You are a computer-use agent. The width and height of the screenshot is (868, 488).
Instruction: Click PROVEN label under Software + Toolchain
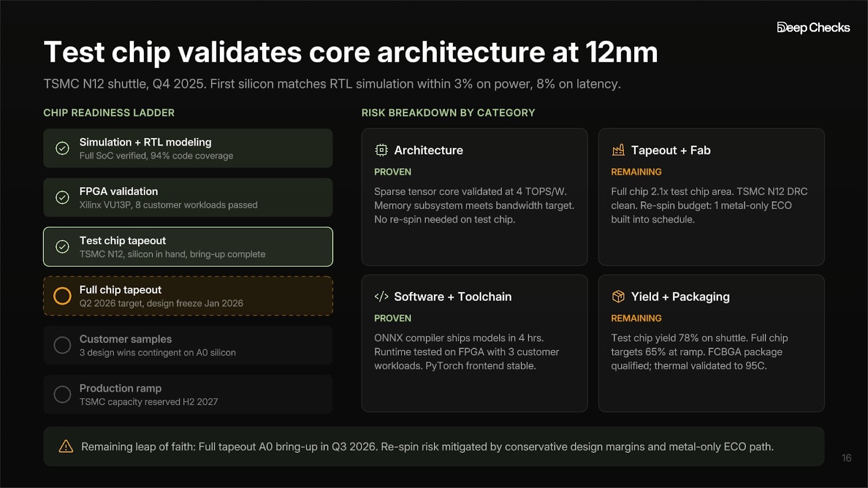pos(393,318)
